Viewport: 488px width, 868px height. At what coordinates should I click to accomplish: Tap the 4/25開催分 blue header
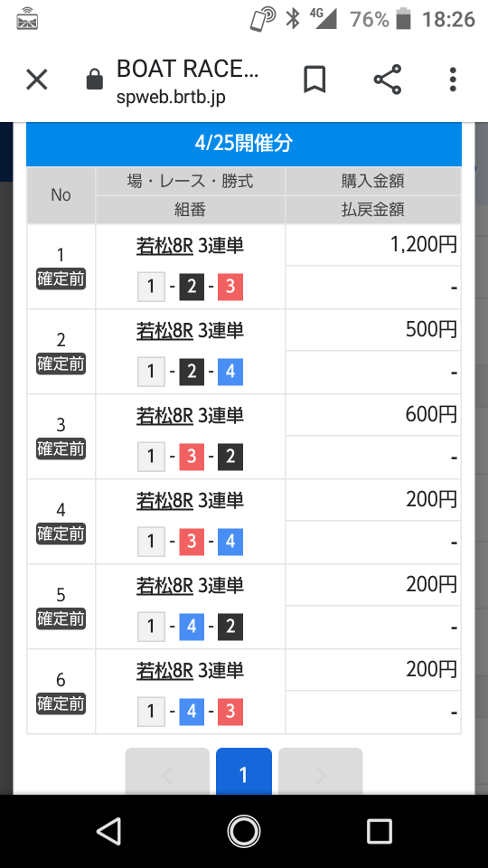tap(244, 144)
